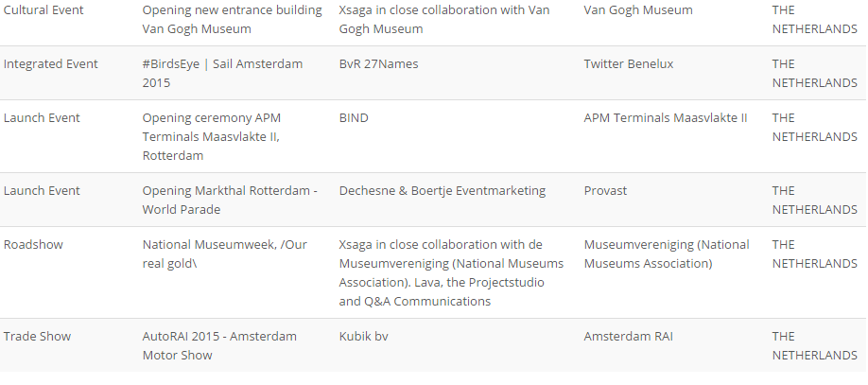Select the Kubik bv agency cell
868x385 pixels.
[364, 336]
